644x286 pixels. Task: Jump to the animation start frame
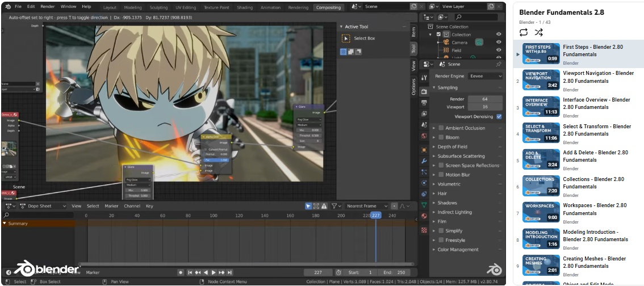click(x=190, y=272)
